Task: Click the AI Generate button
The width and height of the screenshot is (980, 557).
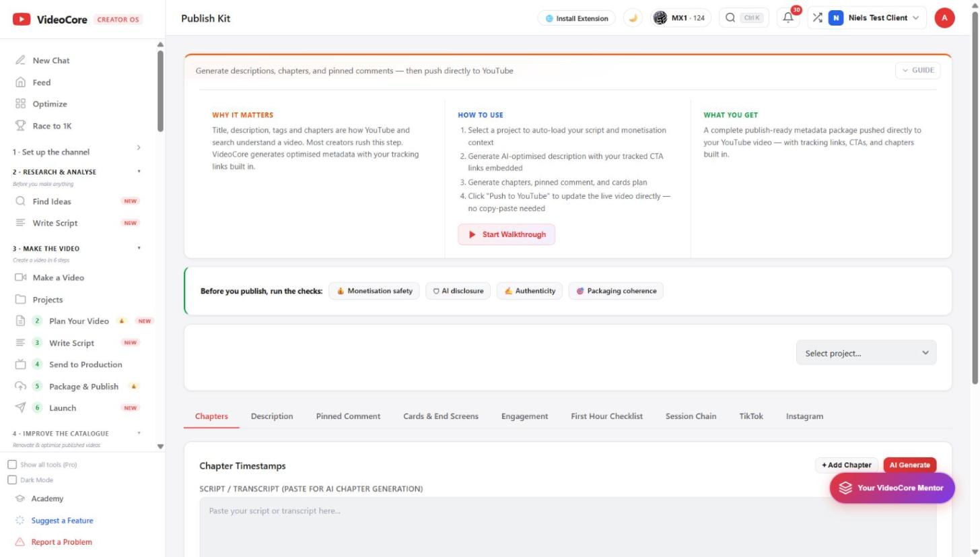Action: click(909, 465)
